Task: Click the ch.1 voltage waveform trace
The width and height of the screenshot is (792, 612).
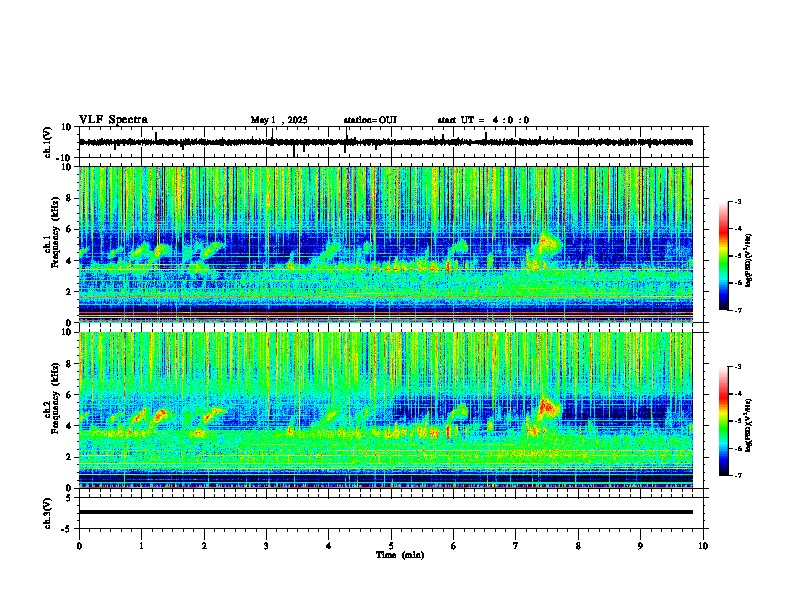Action: [x=385, y=142]
